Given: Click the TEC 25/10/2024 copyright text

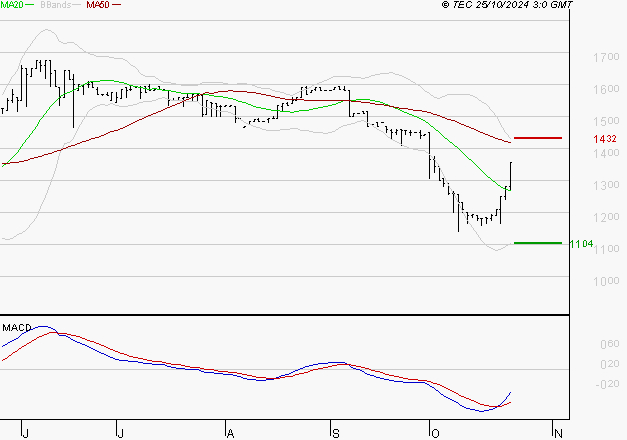Looking at the screenshot, I should [507, 5].
